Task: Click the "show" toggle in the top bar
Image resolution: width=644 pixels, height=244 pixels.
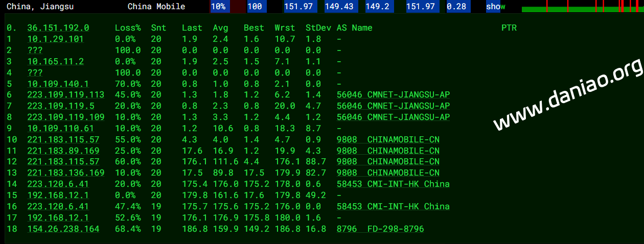Action: coord(495,7)
